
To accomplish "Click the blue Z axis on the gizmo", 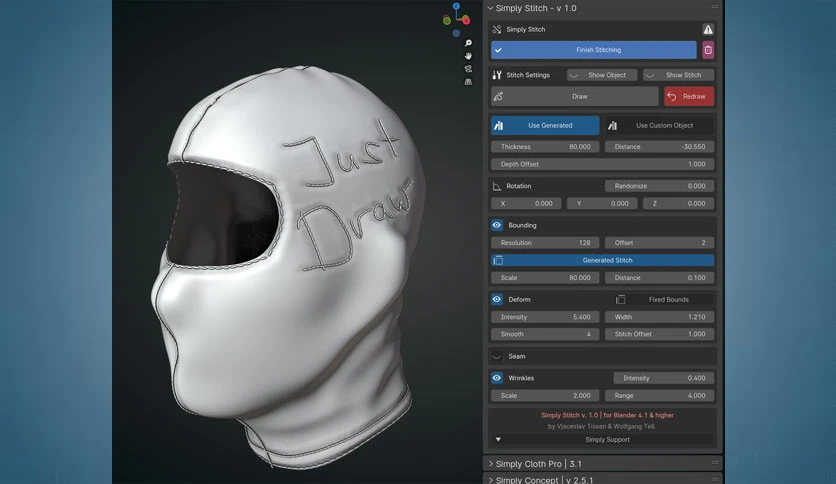I will [456, 6].
